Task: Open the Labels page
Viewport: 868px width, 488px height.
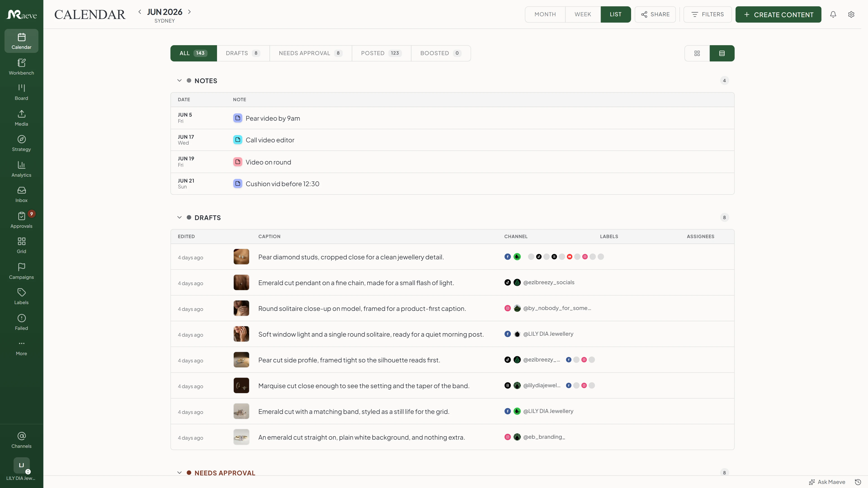Action: tap(21, 297)
